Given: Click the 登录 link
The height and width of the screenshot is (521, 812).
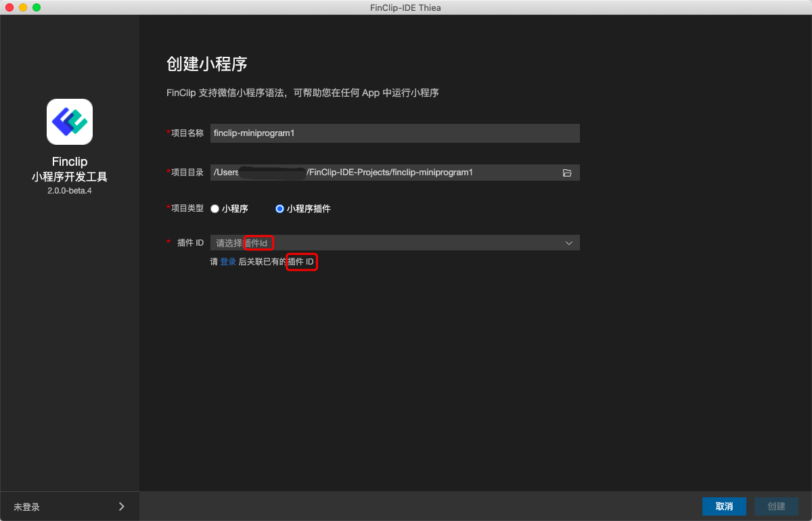Looking at the screenshot, I should click(x=228, y=262).
